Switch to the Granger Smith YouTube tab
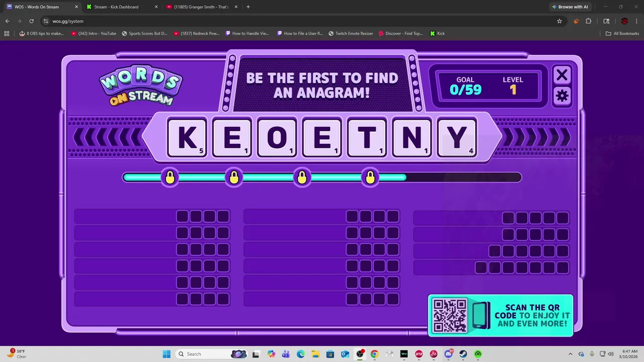 point(200,7)
